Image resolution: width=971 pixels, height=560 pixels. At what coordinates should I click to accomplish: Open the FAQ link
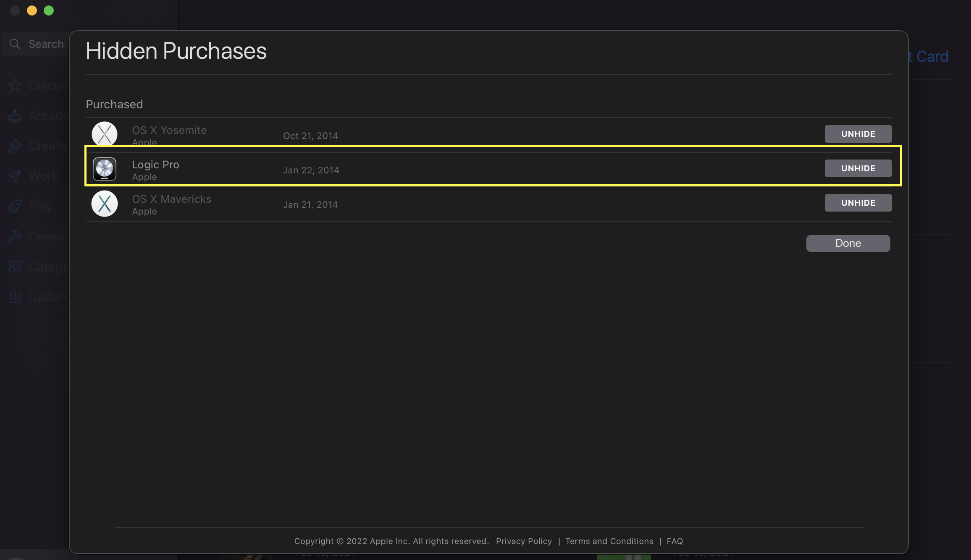(674, 541)
